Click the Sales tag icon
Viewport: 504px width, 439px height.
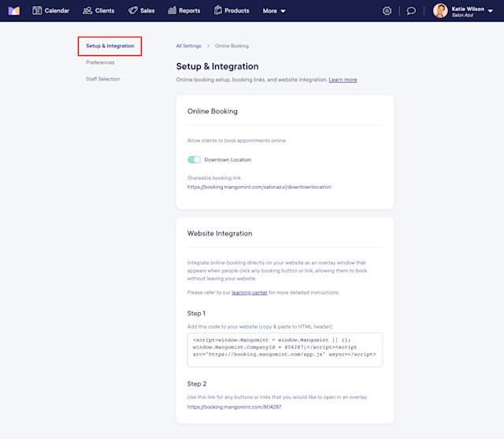pyautogui.click(x=133, y=10)
